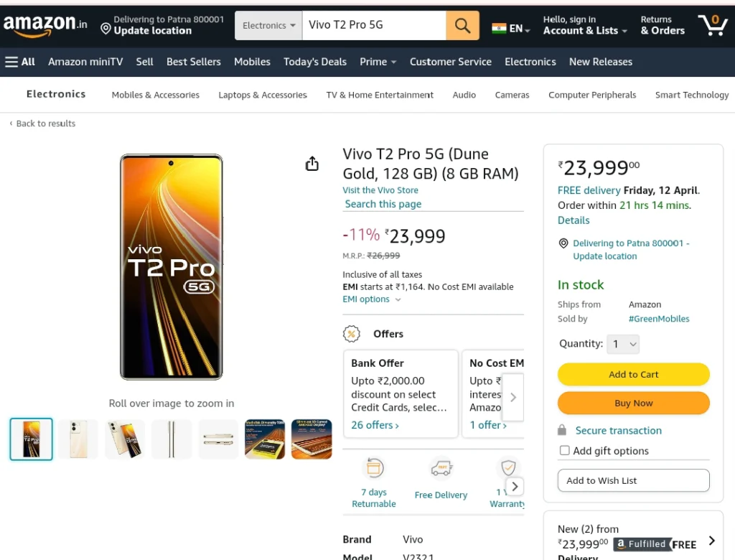Enable Add gift options checkbox
The image size is (735, 560).
point(564,450)
